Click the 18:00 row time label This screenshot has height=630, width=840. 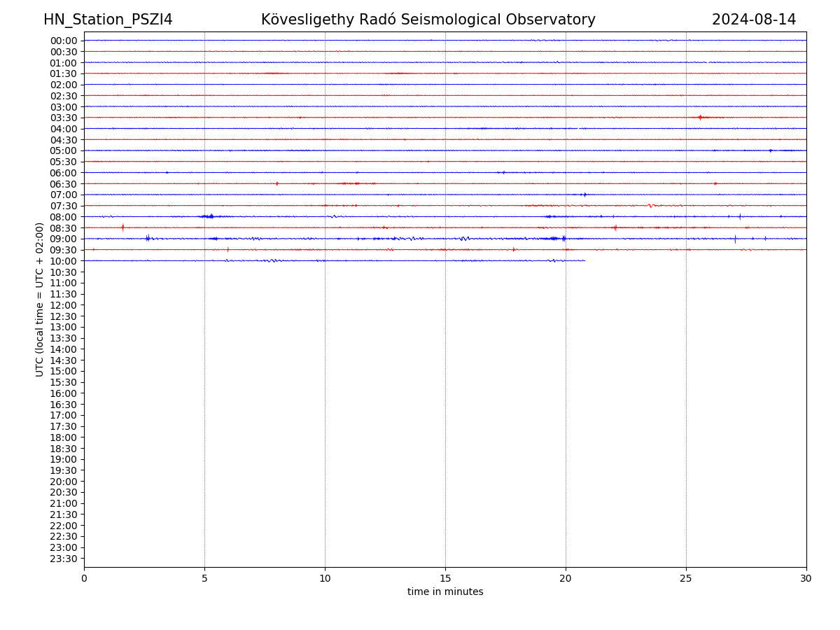click(x=64, y=437)
